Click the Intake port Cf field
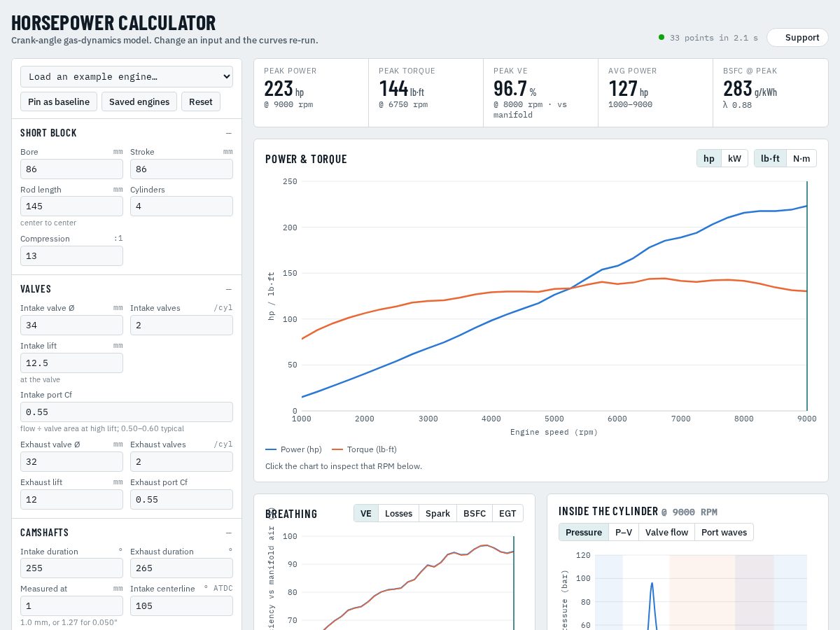 (127, 412)
